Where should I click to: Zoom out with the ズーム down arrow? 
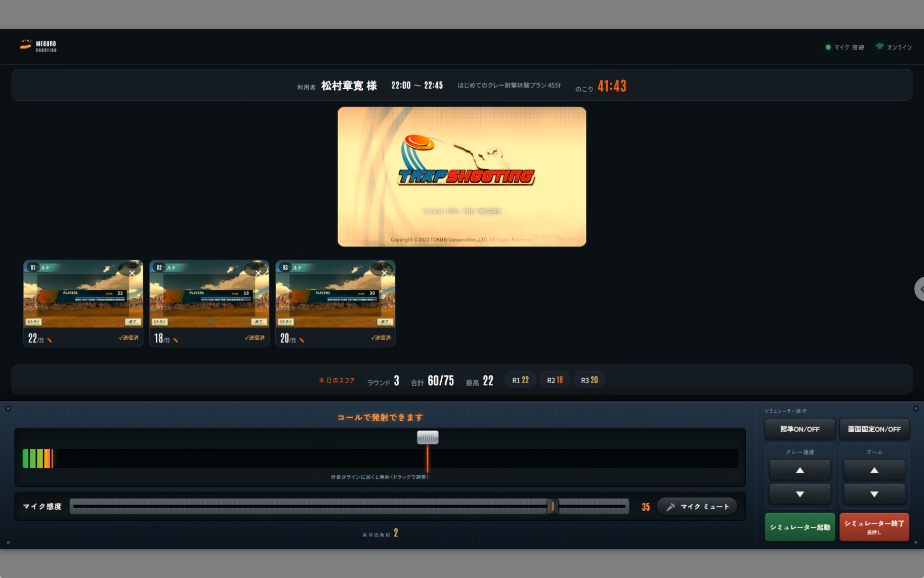tap(874, 494)
